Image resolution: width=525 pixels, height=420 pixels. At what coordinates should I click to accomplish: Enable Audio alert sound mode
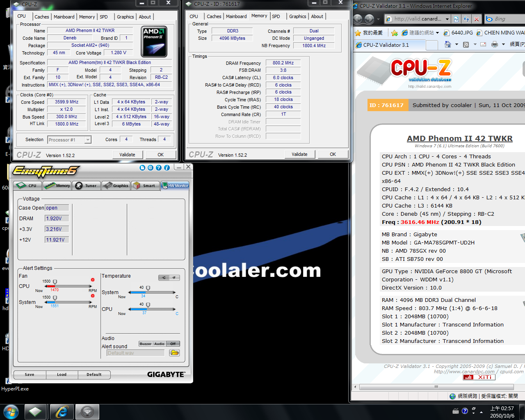click(159, 344)
